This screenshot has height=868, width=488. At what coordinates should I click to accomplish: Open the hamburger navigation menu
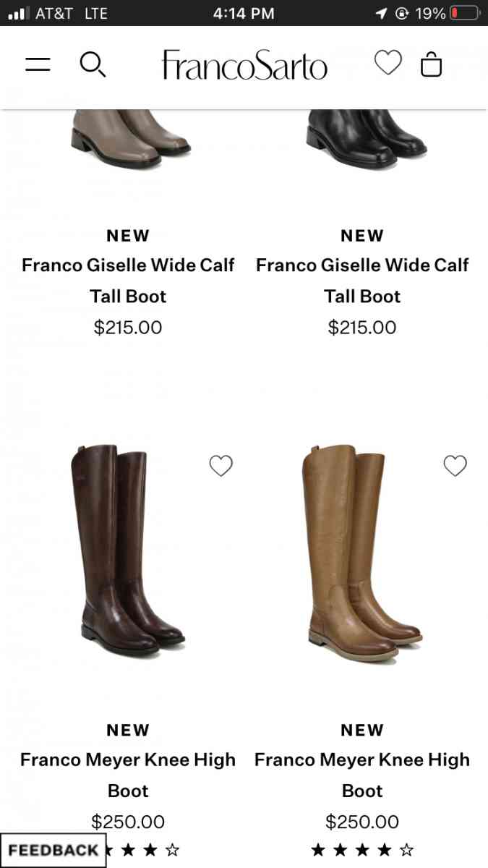coord(38,64)
